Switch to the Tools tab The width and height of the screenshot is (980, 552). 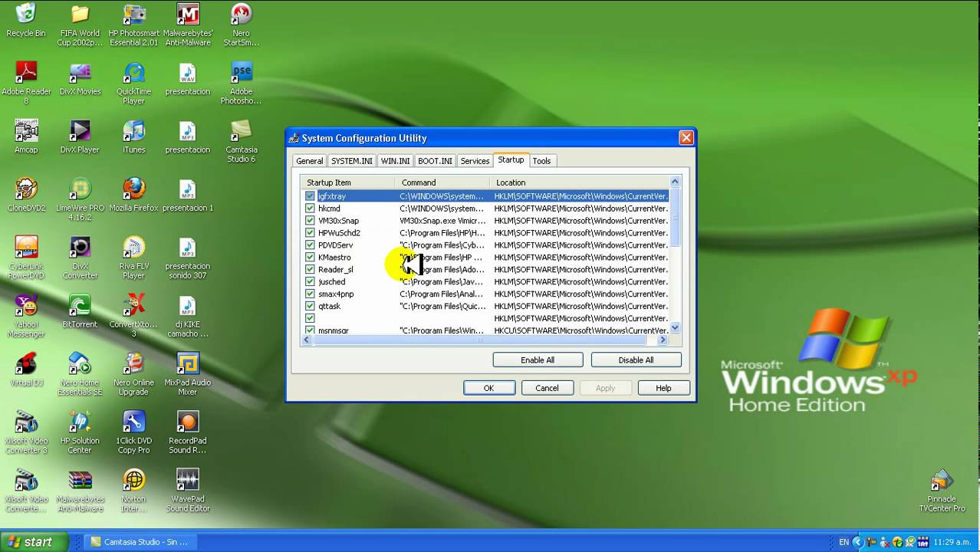[x=541, y=161]
